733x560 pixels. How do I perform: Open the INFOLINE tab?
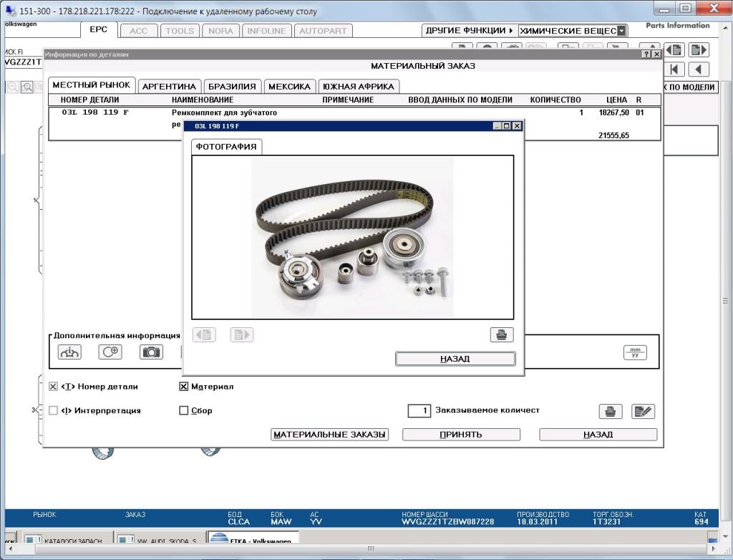(266, 31)
